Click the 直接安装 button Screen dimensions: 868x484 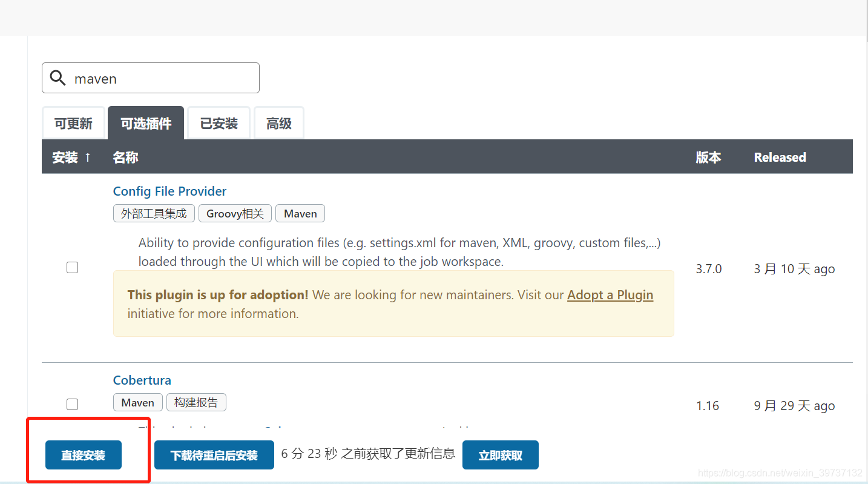84,455
